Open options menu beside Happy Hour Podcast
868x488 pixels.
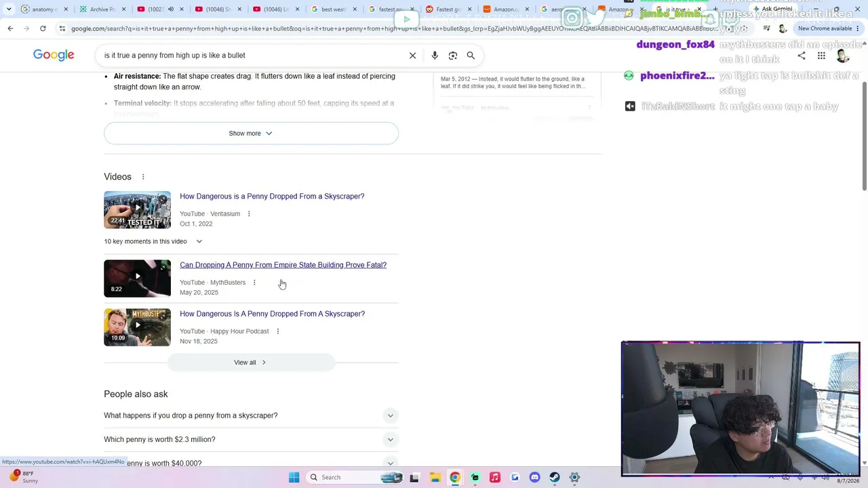pos(277,331)
